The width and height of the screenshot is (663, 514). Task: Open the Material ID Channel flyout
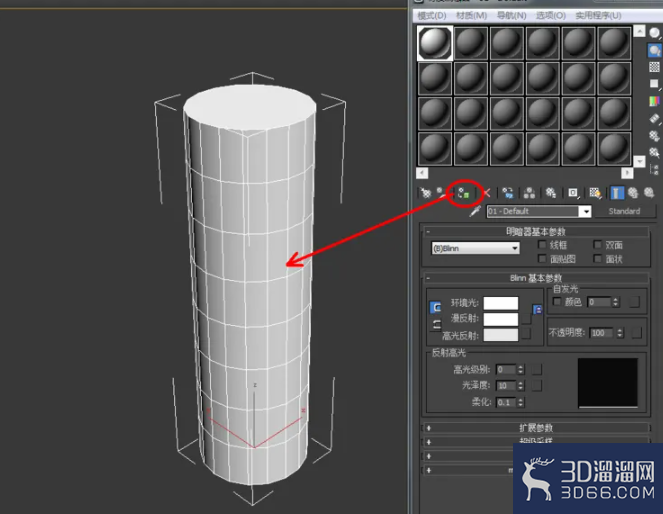point(573,193)
